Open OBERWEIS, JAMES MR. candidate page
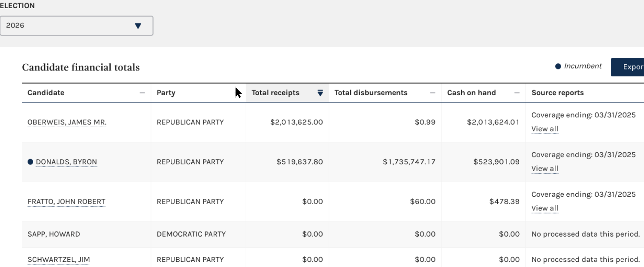 pyautogui.click(x=67, y=123)
